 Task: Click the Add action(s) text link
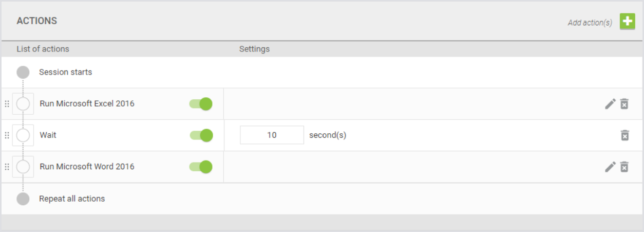[590, 23]
